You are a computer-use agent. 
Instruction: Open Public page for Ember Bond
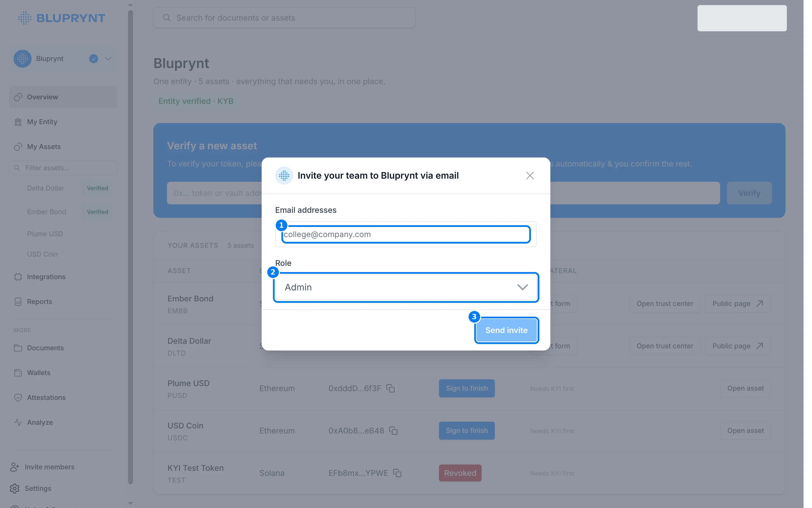click(738, 303)
